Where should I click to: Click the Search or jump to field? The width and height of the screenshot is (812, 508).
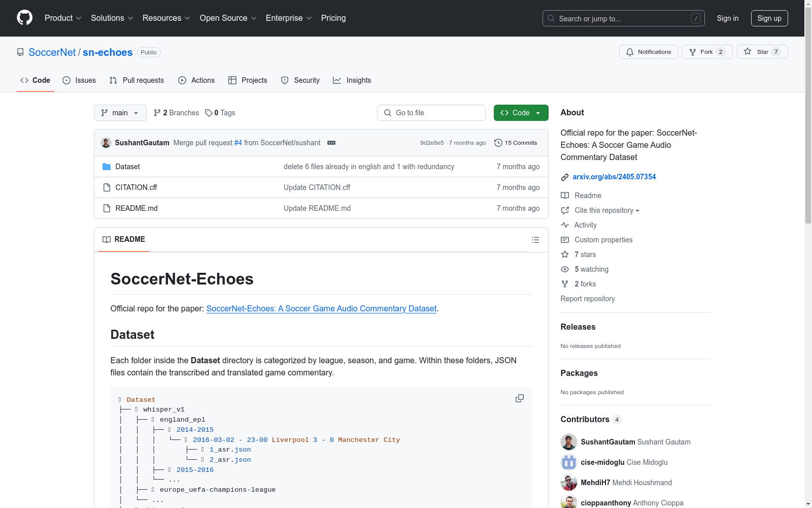[x=624, y=18]
